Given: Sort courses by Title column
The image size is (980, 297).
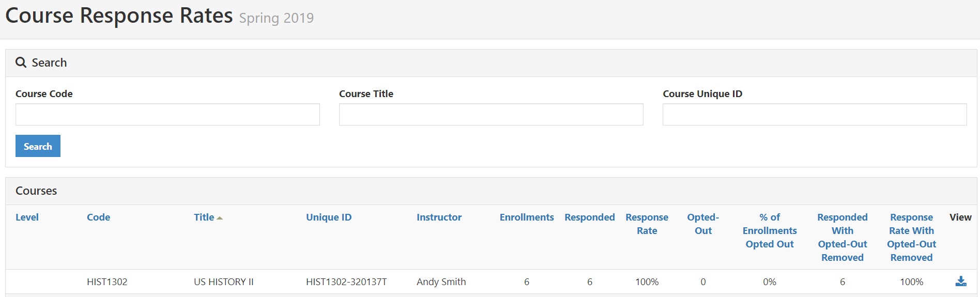Looking at the screenshot, I should pos(204,217).
